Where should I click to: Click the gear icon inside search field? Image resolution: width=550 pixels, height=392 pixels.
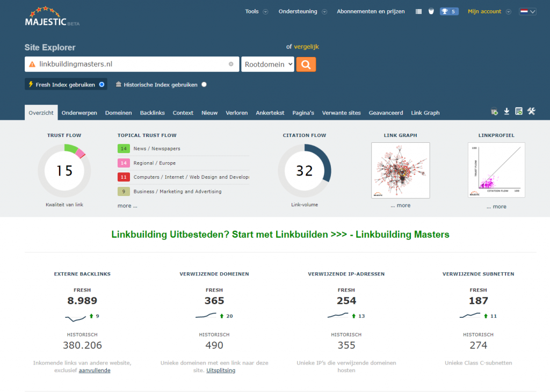click(x=231, y=64)
